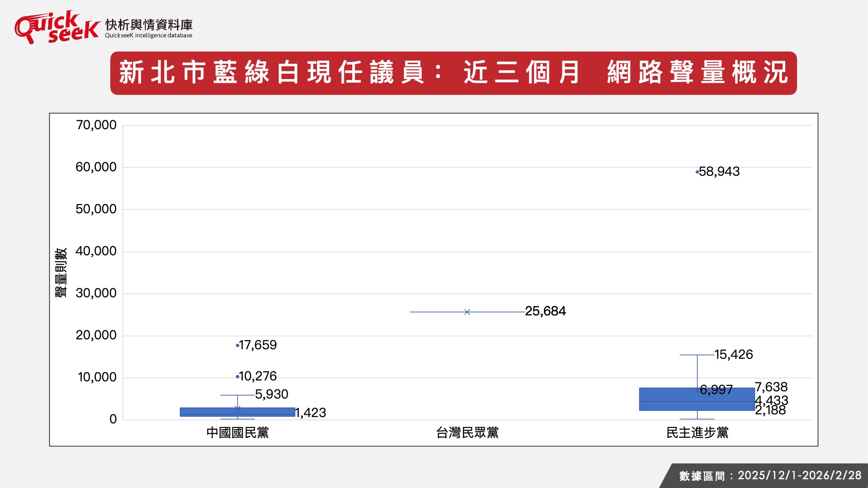Image resolution: width=868 pixels, height=488 pixels.
Task: Click the 25,684 data label
Action: 545,311
